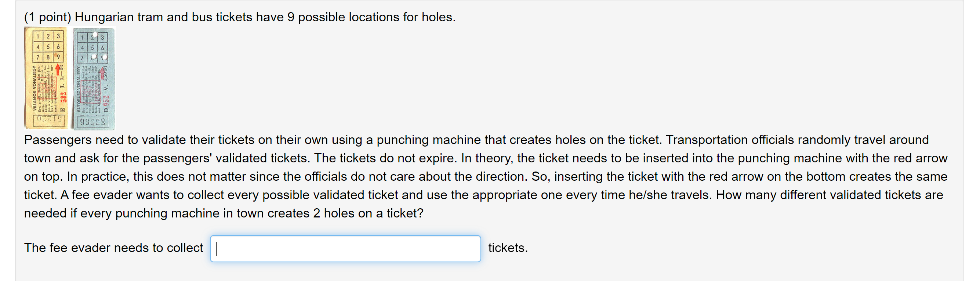Click the punched hole over 9 on blue ticket
The height and width of the screenshot is (281, 980).
click(x=105, y=57)
